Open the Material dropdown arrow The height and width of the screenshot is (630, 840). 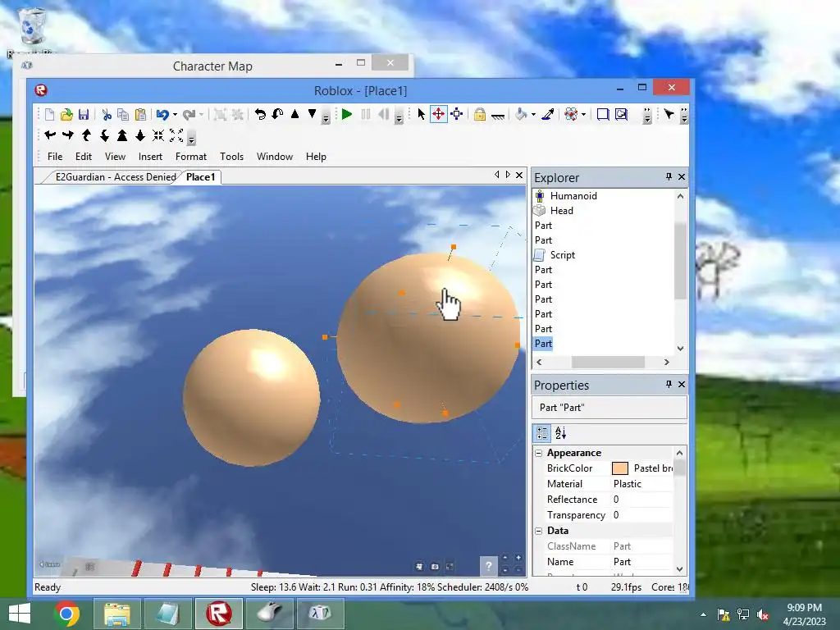point(583,114)
